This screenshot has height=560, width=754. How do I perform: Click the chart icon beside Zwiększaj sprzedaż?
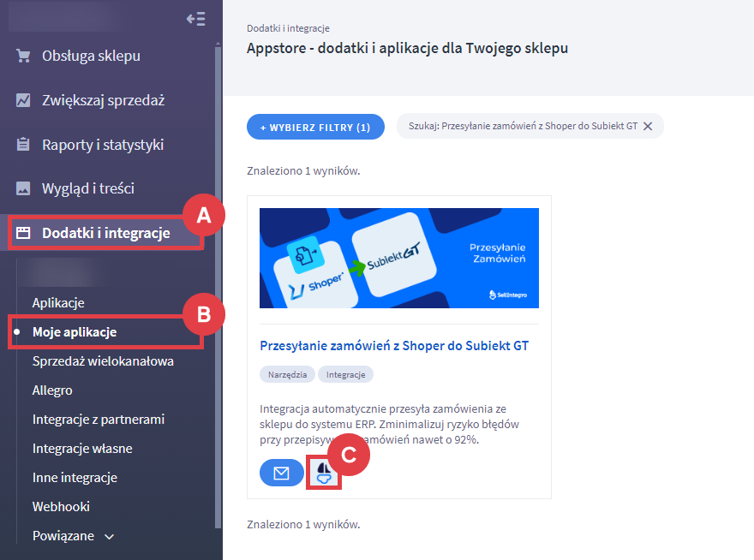point(23,100)
